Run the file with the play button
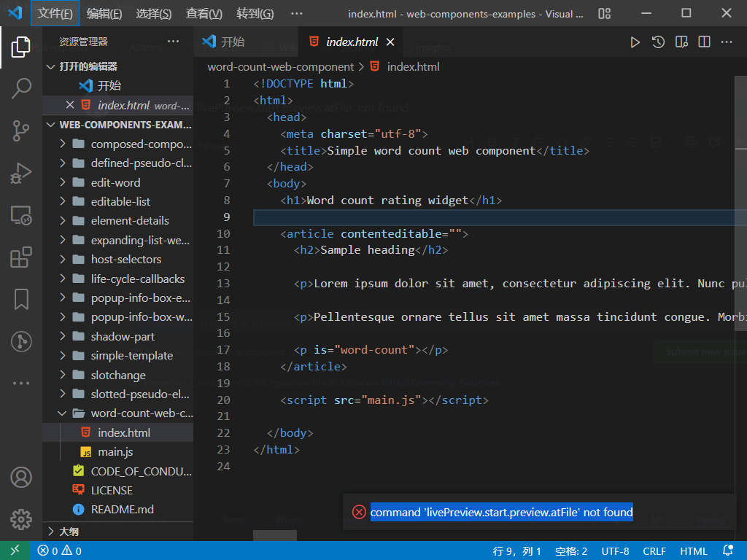Screen dimensions: 747x560 click(635, 42)
